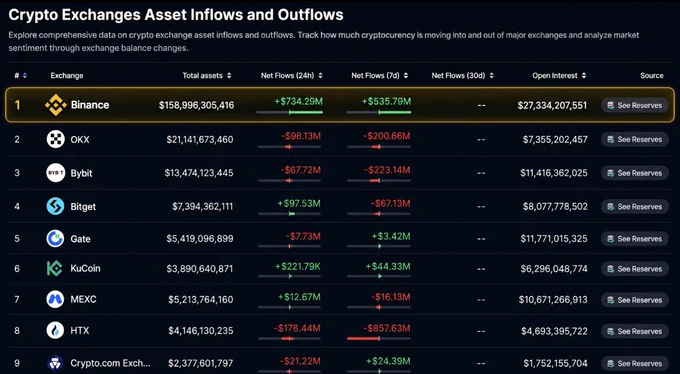Viewport: 680px width, 374px height.
Task: Click the HTX flame logo
Action: coord(56,331)
